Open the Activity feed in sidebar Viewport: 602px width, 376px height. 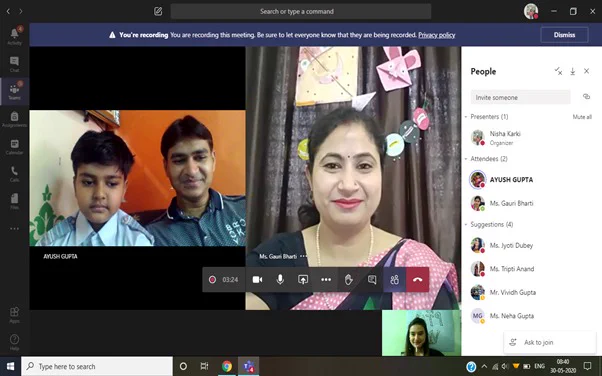(15, 36)
